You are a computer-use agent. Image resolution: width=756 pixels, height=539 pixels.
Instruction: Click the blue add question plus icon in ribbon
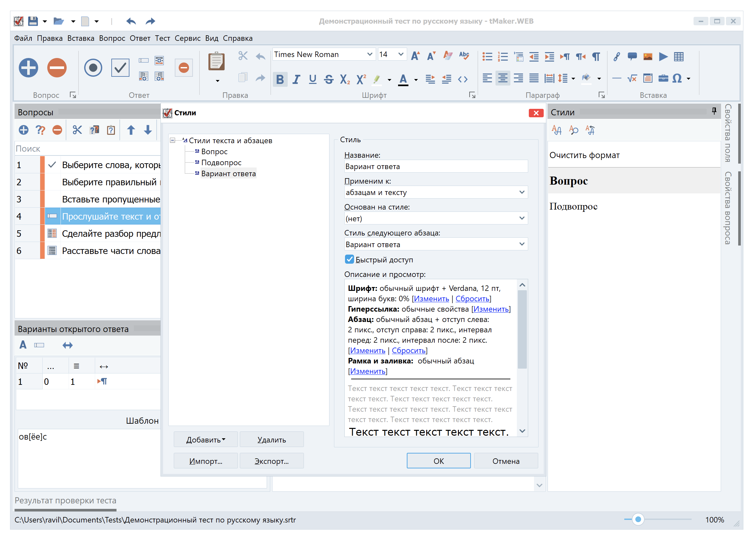28,68
